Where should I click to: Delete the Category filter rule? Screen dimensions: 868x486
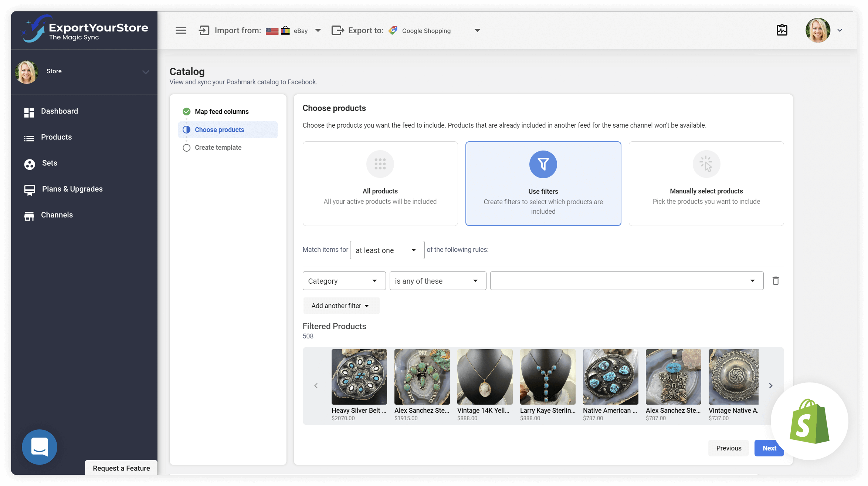[776, 281]
